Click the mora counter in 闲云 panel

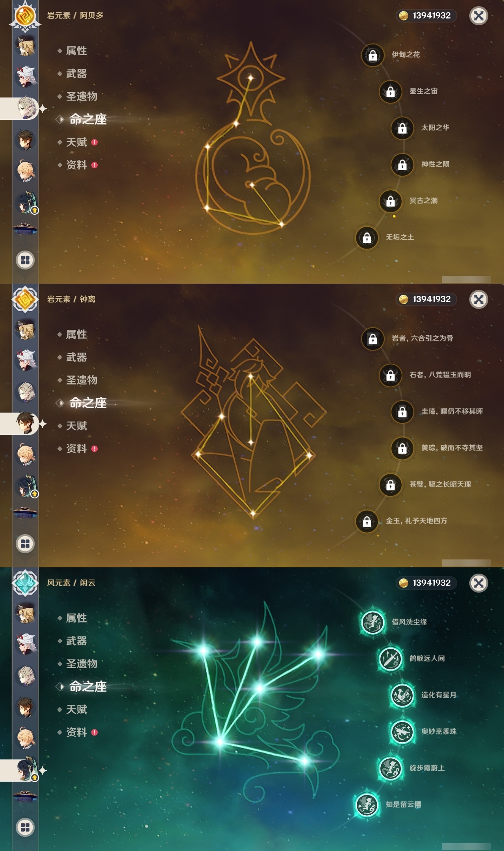coord(426,583)
